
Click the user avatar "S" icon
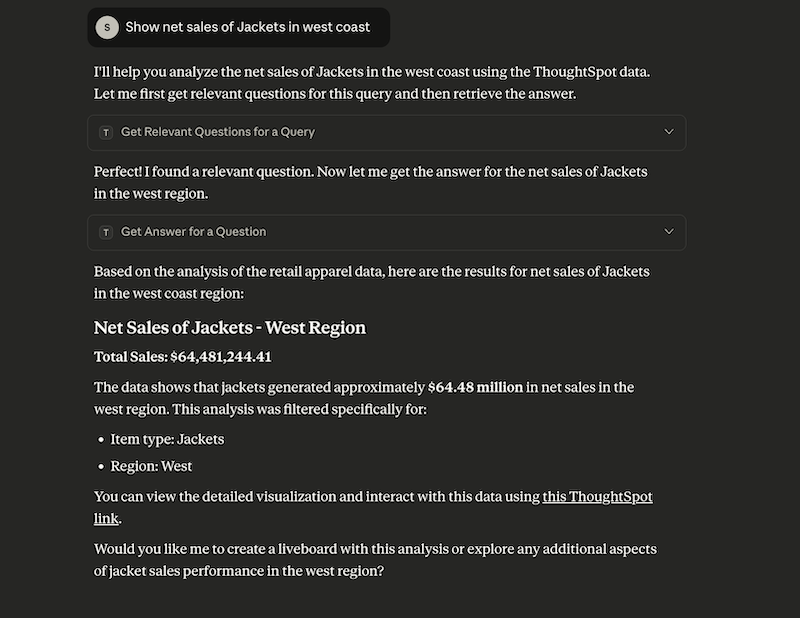click(x=106, y=27)
